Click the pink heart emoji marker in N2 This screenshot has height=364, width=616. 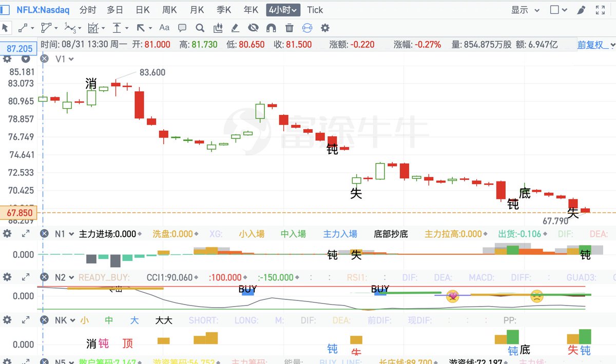pyautogui.click(x=452, y=296)
